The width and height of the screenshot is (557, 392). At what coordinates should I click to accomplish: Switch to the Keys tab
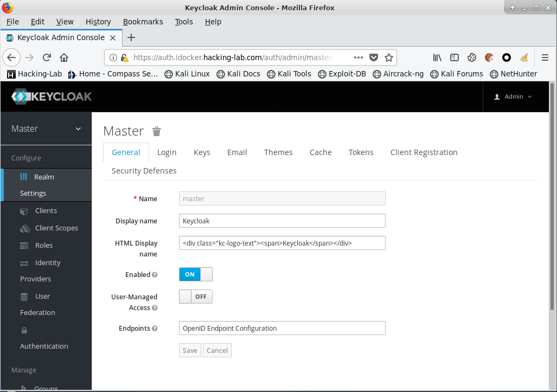(x=202, y=152)
